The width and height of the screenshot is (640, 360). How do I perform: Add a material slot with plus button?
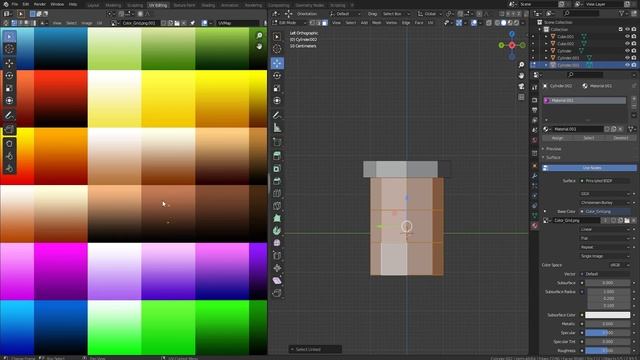tap(634, 99)
